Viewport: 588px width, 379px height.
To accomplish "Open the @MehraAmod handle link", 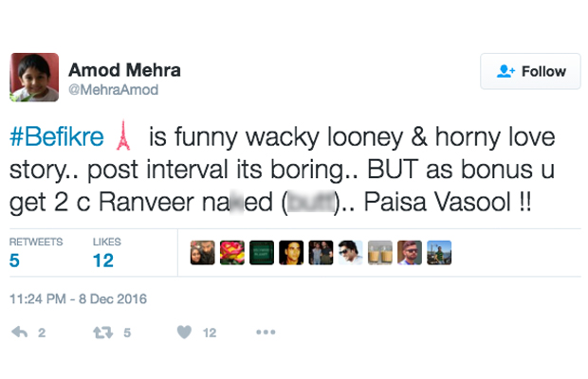I will pyautogui.click(x=113, y=90).
